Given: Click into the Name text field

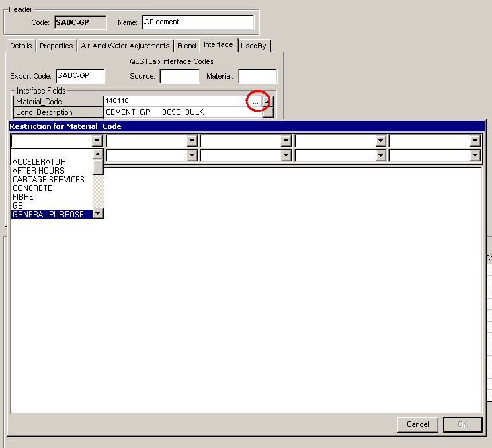Looking at the screenshot, I should 198,22.
